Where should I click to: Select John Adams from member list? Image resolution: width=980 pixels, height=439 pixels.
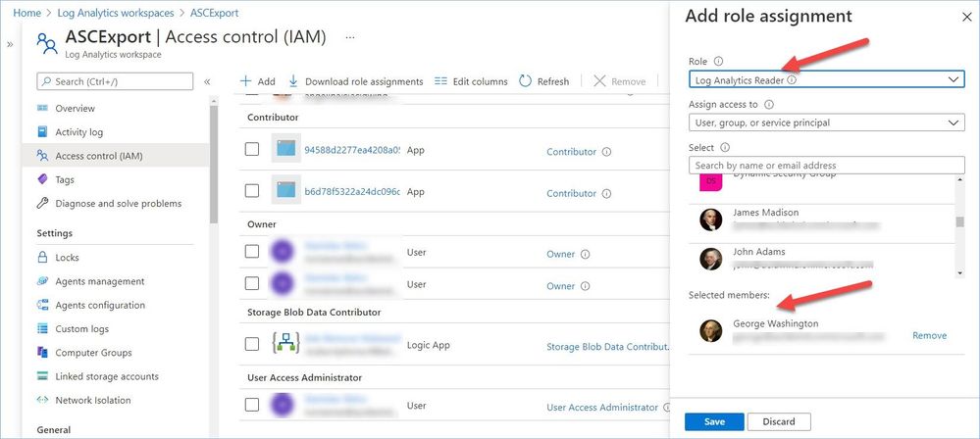pos(821,258)
